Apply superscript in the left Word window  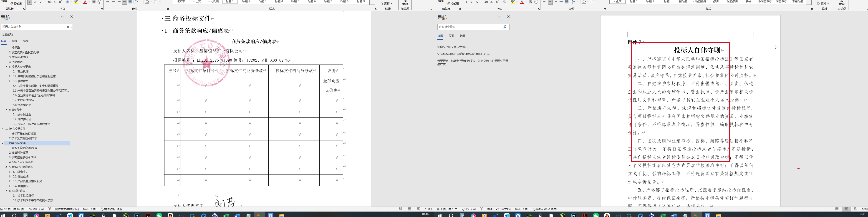(60, 2)
